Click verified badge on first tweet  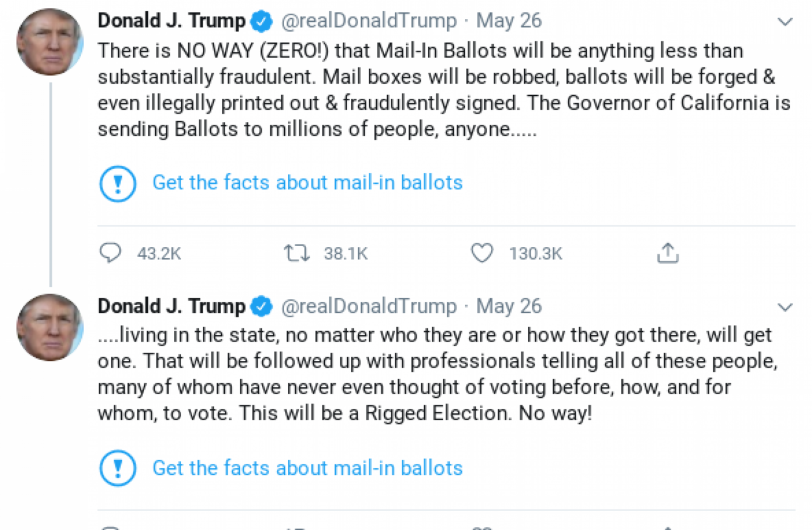[x=262, y=22]
